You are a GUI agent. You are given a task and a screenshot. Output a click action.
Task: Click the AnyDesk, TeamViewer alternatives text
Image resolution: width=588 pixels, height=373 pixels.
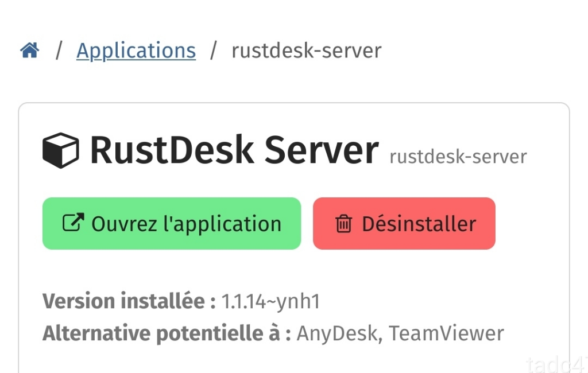coord(400,333)
